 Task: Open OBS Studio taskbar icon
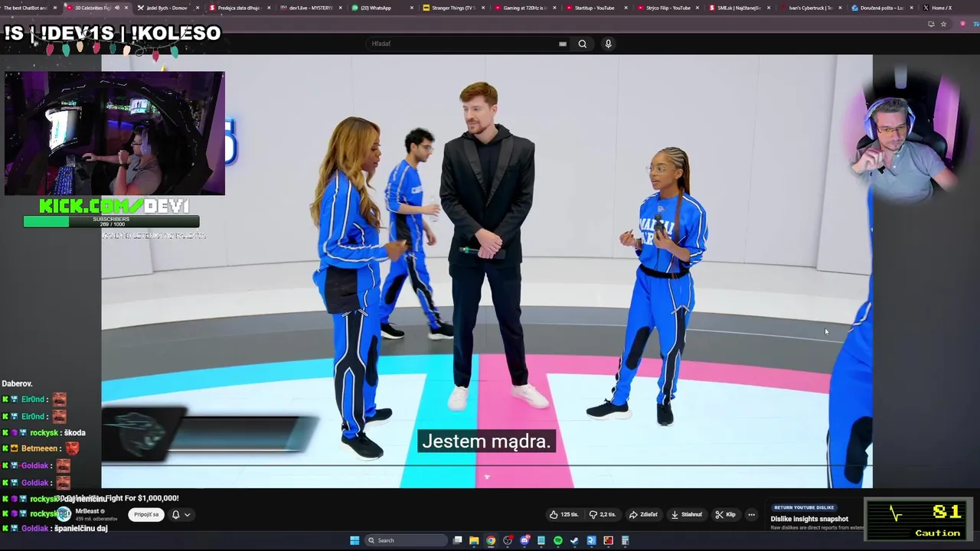click(x=508, y=540)
